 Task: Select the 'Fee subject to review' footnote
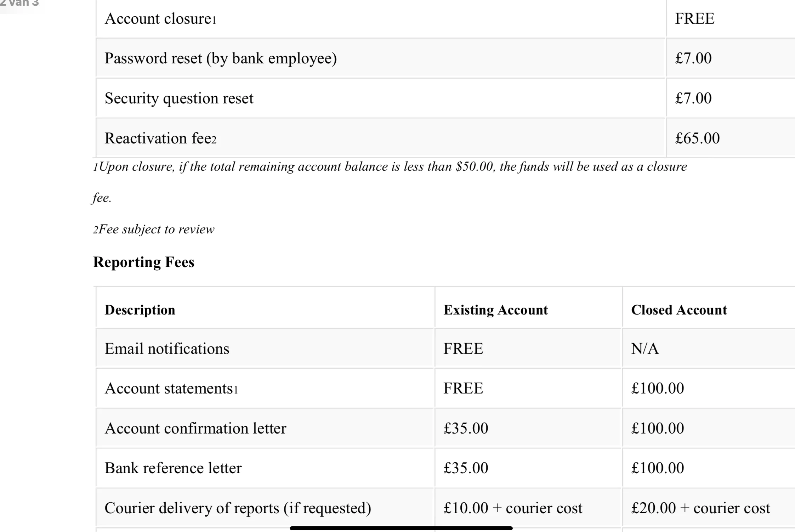pos(154,230)
